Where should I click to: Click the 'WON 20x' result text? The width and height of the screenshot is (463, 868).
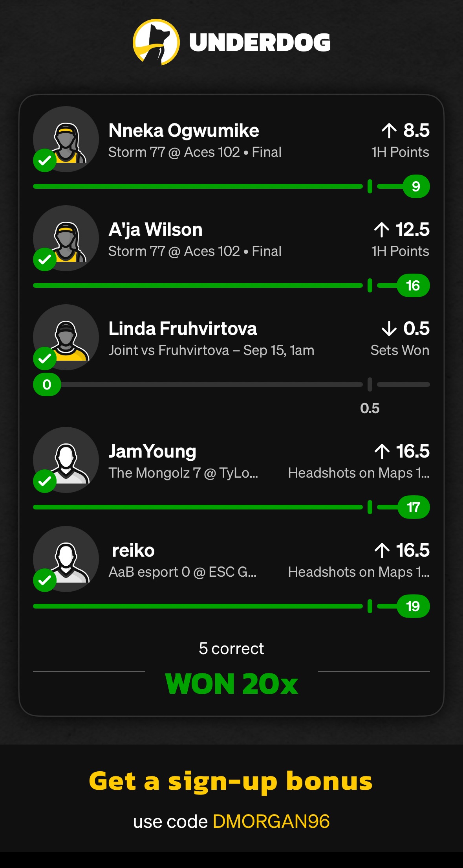point(231,684)
